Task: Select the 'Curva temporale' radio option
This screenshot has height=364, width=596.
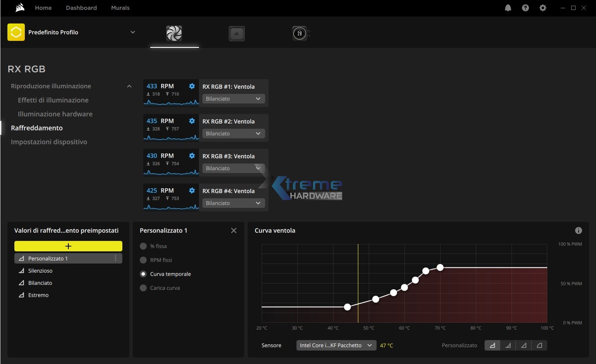Action: [x=143, y=274]
